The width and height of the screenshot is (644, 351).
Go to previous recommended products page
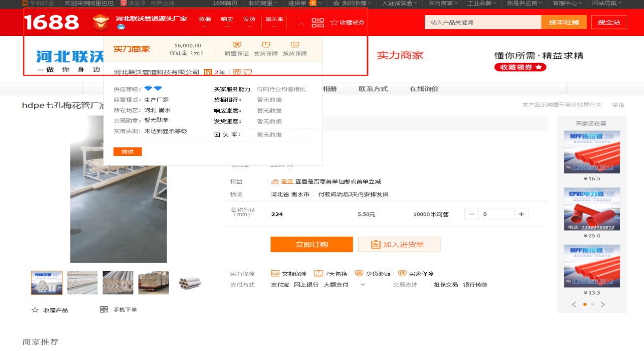coord(574,304)
